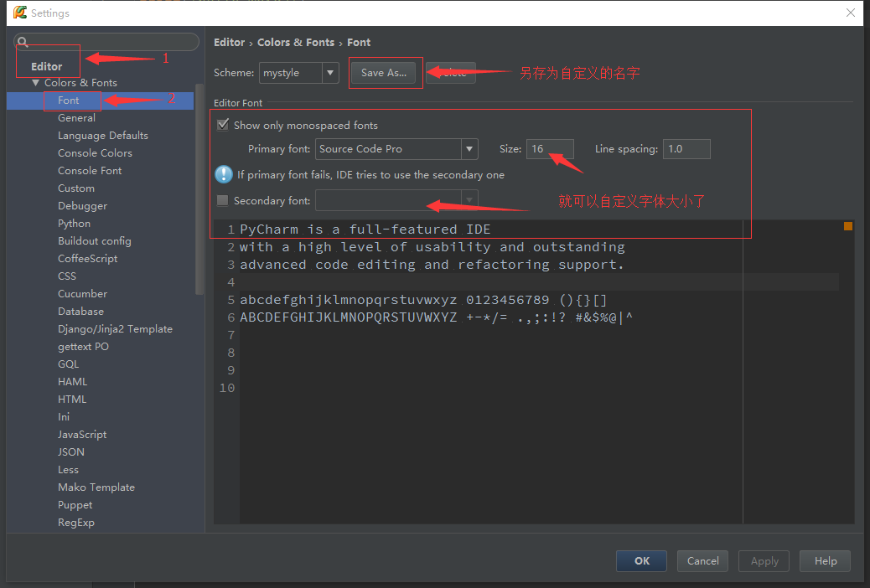The image size is (870, 588).
Task: Open HTML color settings
Action: (x=71, y=400)
